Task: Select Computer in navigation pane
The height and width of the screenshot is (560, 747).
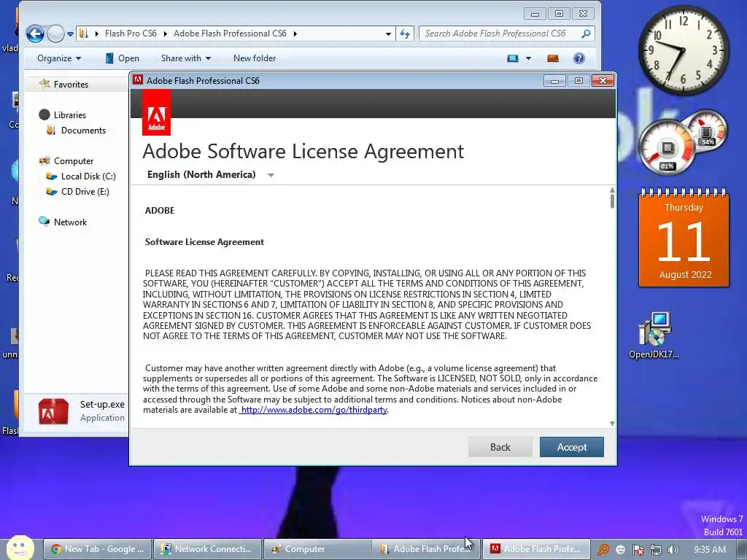Action: pos(74,161)
